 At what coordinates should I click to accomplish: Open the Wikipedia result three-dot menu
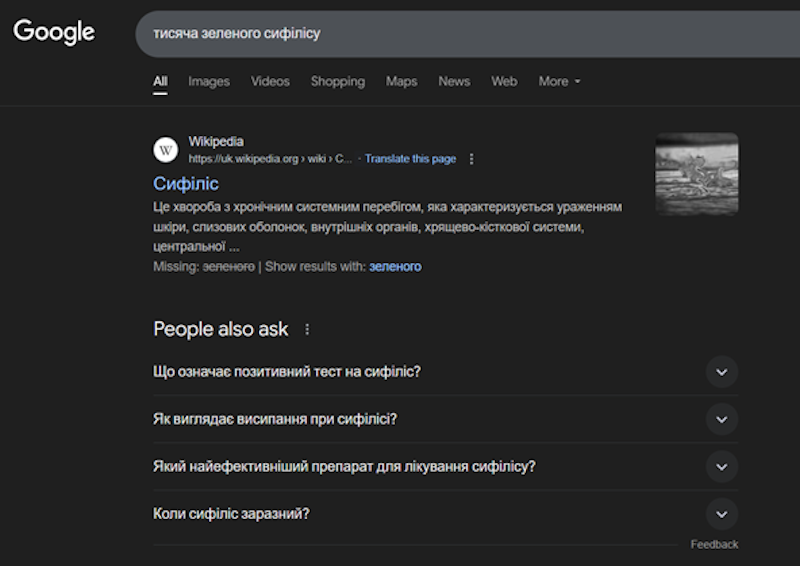point(471,159)
